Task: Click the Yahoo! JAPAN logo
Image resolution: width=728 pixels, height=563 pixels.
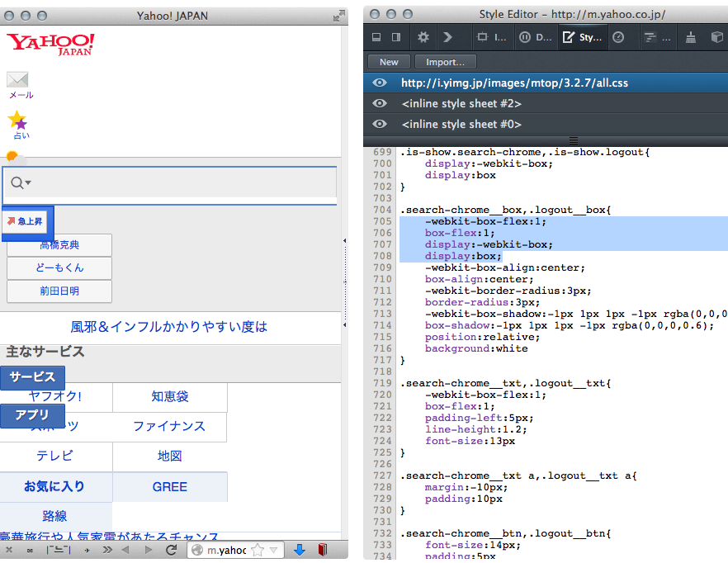Action: [50, 44]
